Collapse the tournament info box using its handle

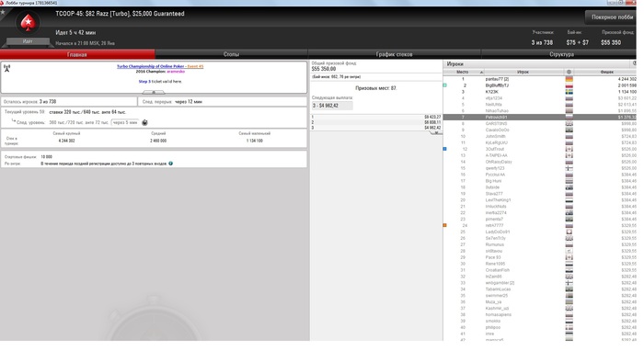(x=154, y=92)
